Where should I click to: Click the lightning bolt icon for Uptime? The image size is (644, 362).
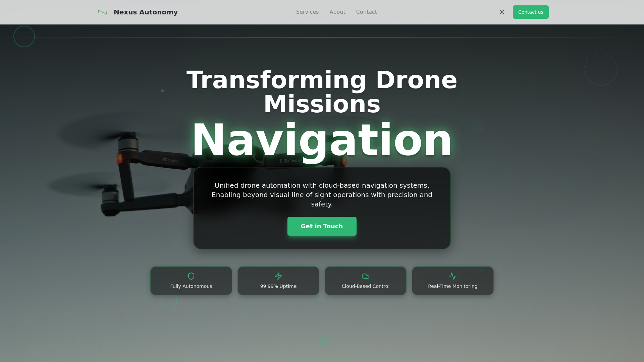278,276
